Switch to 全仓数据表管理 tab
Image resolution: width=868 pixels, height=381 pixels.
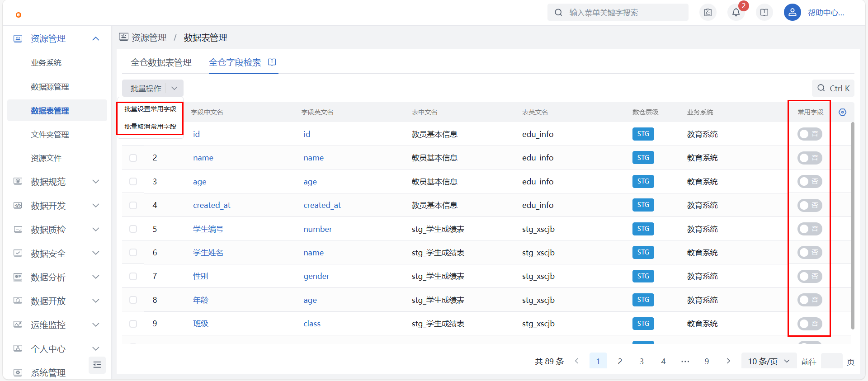pyautogui.click(x=161, y=62)
